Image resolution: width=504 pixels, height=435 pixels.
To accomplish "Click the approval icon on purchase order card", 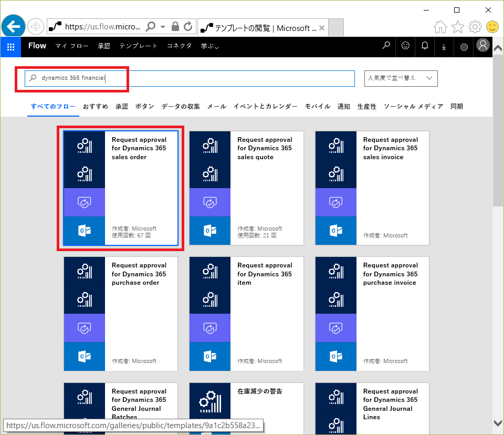I will 84,328.
